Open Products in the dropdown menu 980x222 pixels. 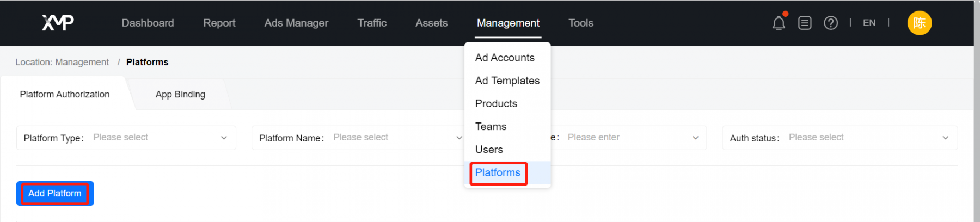click(x=496, y=103)
